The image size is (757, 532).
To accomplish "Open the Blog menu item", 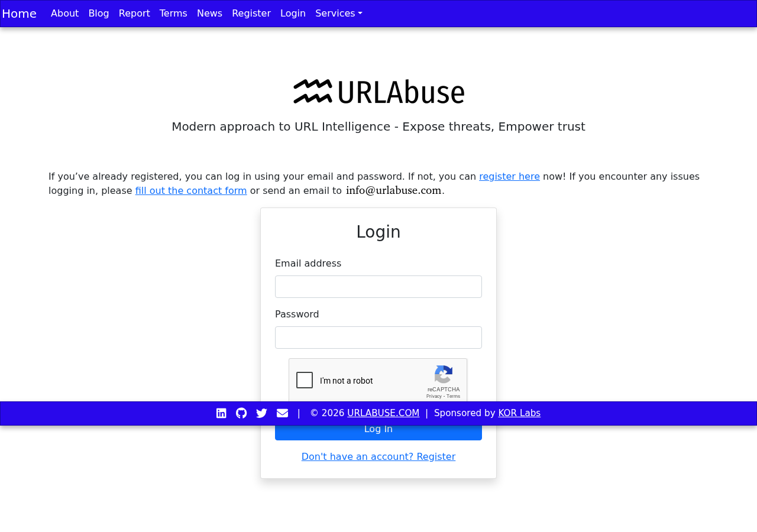I will pos(99,14).
